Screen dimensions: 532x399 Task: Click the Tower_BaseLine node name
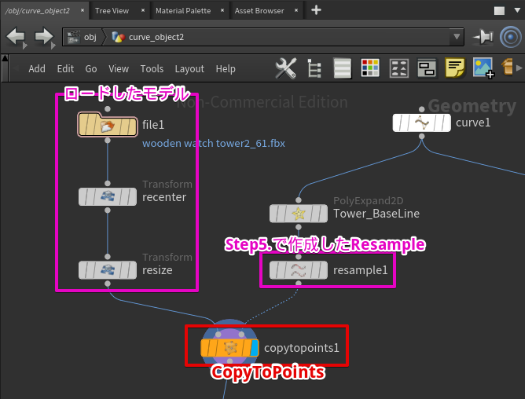[376, 214]
